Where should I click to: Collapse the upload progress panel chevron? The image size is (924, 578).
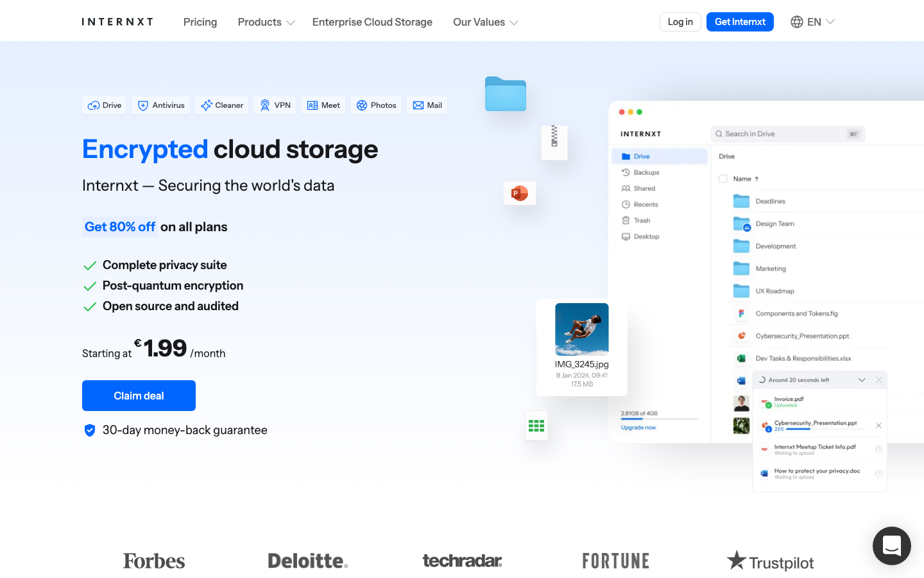click(x=862, y=380)
